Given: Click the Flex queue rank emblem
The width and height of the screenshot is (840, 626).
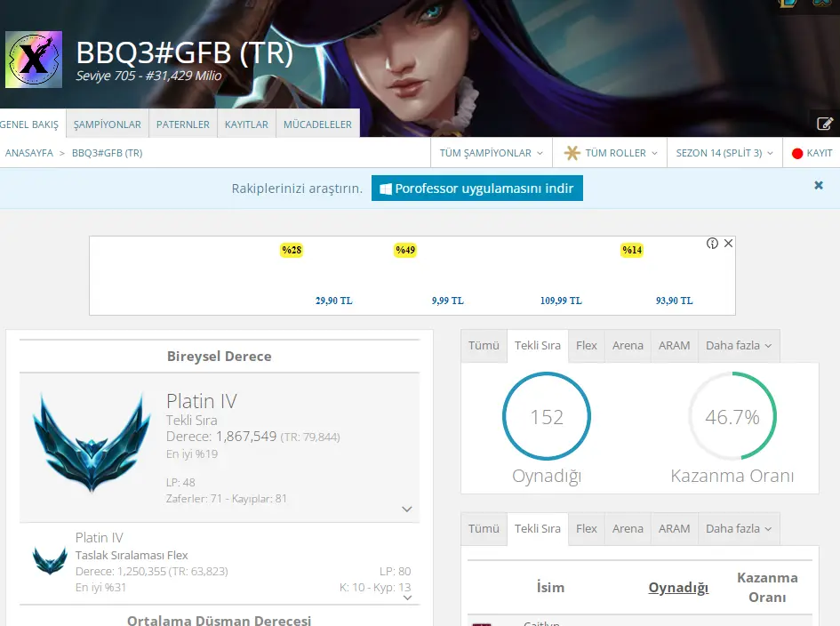Looking at the screenshot, I should point(50,561).
